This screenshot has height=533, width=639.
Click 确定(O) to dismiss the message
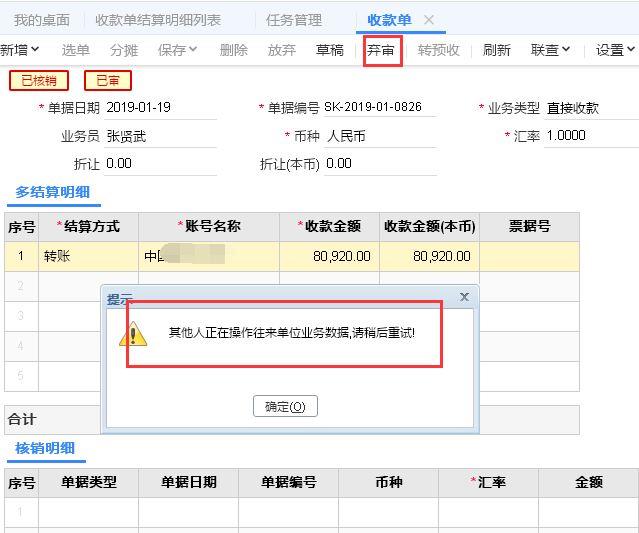(285, 406)
